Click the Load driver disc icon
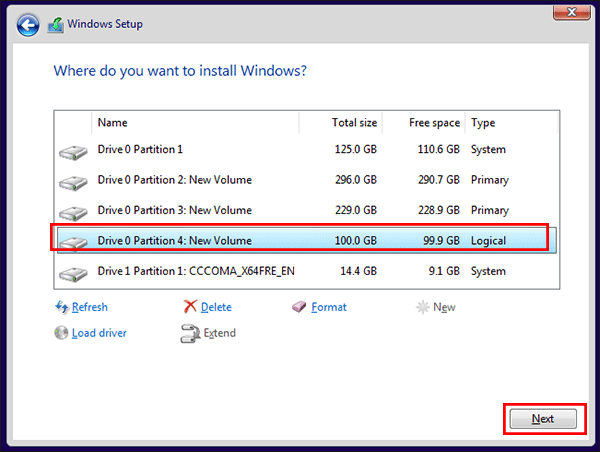 (61, 333)
